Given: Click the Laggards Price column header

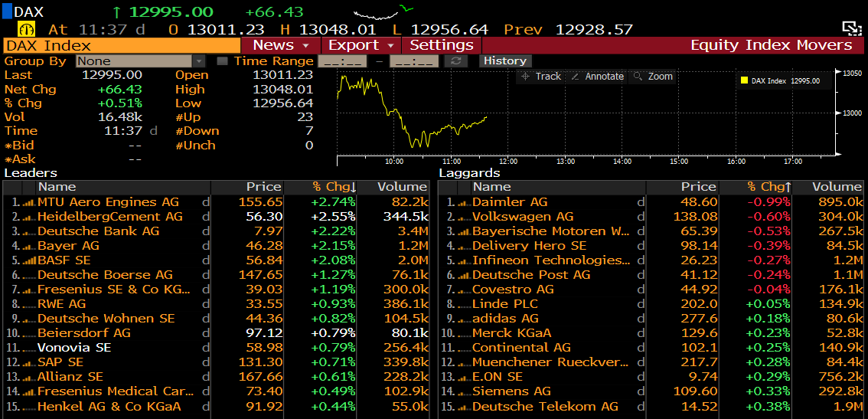Looking at the screenshot, I should coord(682,188).
